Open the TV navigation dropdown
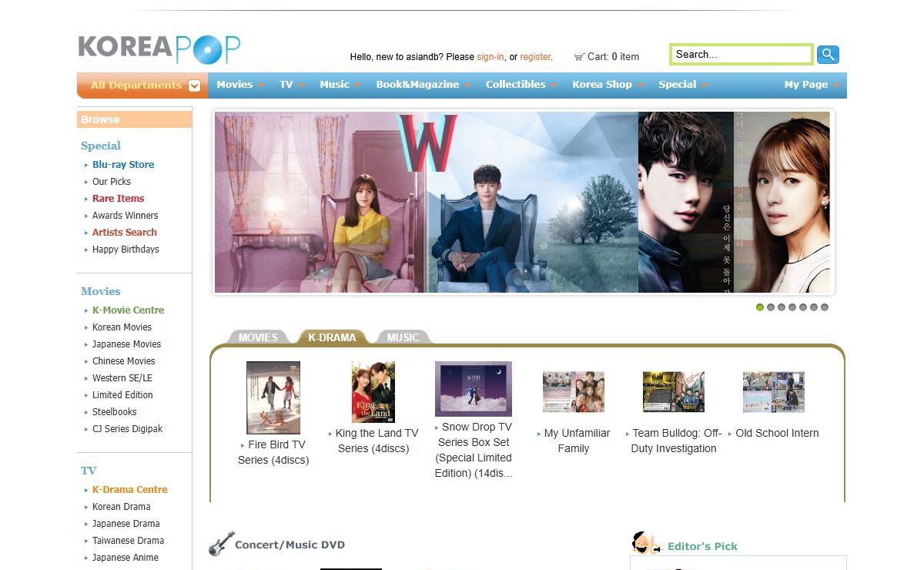924x570 pixels. pyautogui.click(x=292, y=85)
